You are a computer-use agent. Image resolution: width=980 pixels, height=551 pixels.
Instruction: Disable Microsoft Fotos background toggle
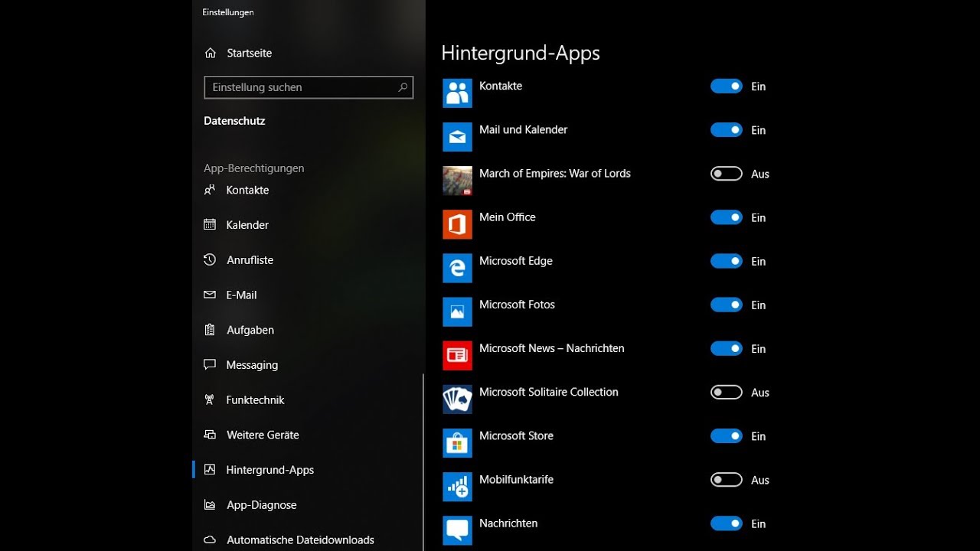pos(727,305)
